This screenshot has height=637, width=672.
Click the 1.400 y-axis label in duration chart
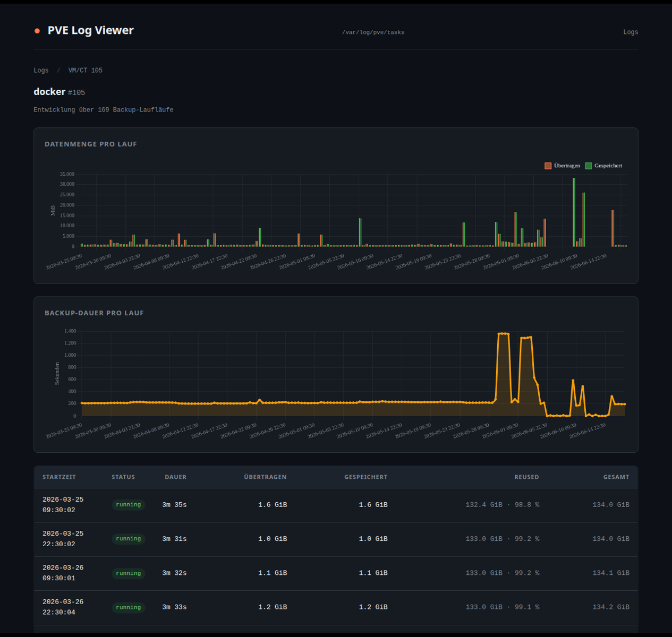pyautogui.click(x=70, y=331)
